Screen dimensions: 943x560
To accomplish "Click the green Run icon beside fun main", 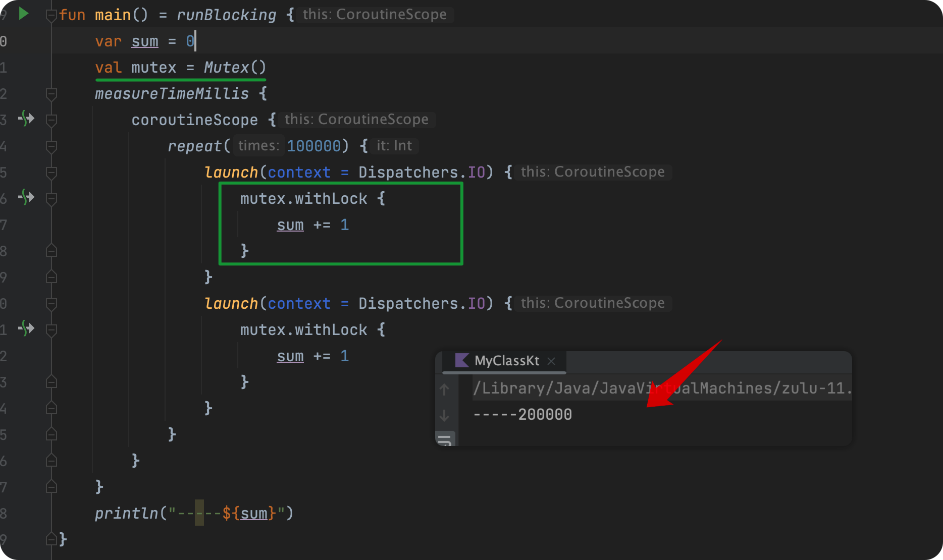I will point(23,14).
